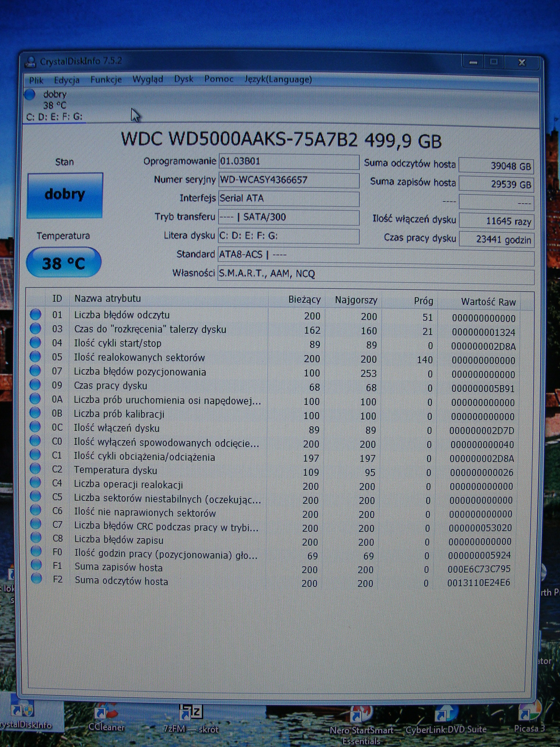Viewport: 560px width, 747px height.
Task: Select the disk status circle in drive bar
Action: [30, 95]
